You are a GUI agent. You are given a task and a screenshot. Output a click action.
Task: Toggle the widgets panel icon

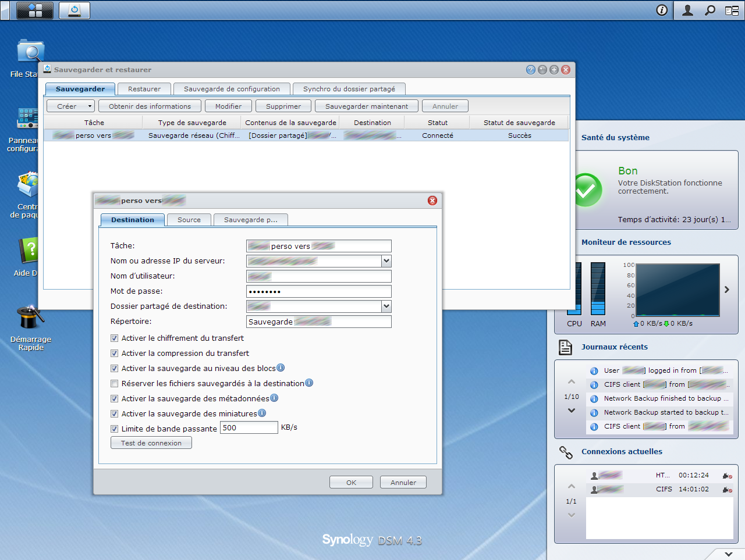pos(732,10)
